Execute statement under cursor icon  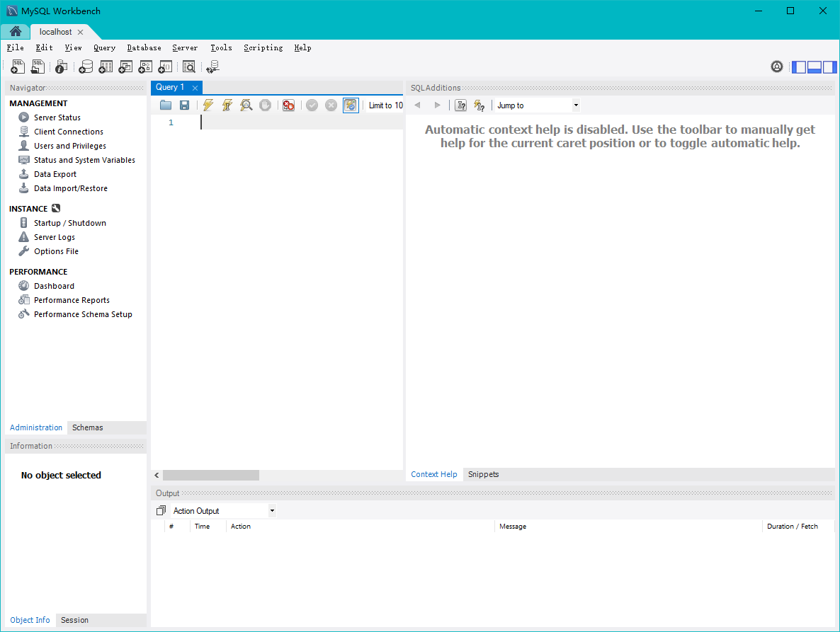[227, 105]
